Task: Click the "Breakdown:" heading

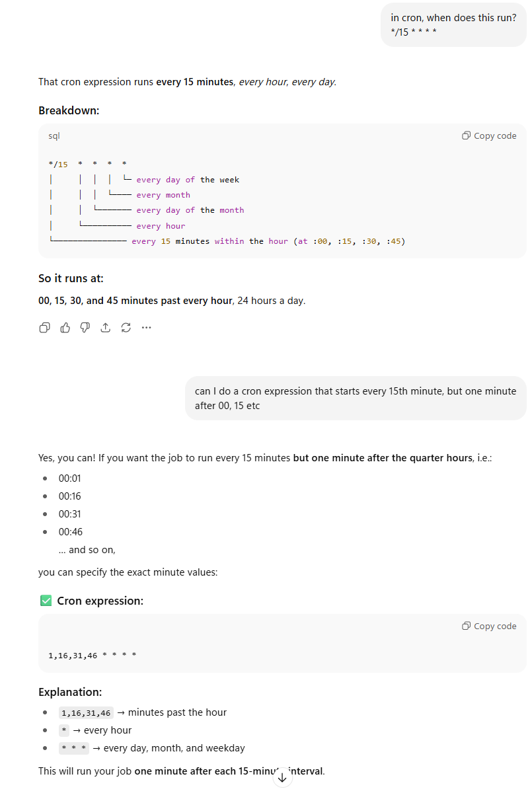Action: point(69,110)
